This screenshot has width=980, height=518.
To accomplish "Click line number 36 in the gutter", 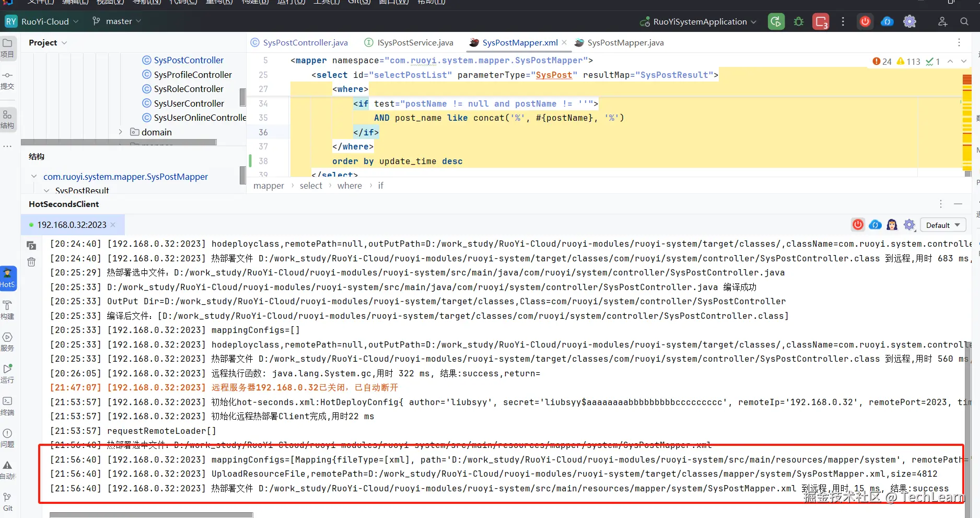I will [263, 132].
